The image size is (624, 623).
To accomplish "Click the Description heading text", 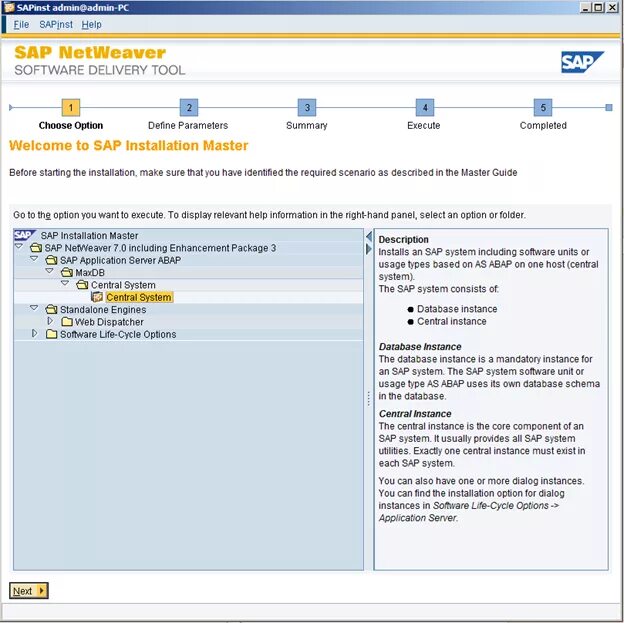I will (x=403, y=240).
